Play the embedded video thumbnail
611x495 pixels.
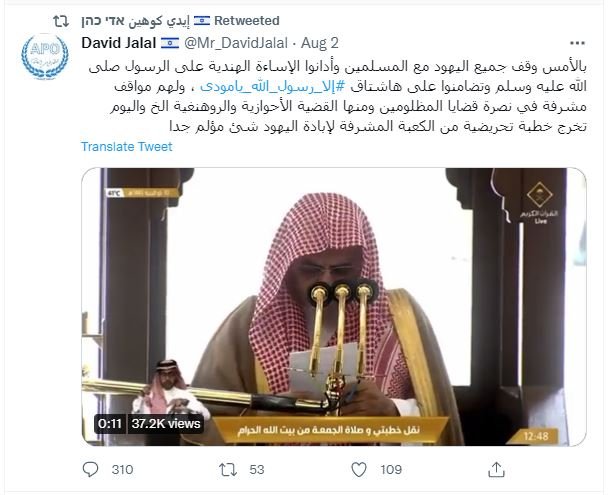coord(334,307)
